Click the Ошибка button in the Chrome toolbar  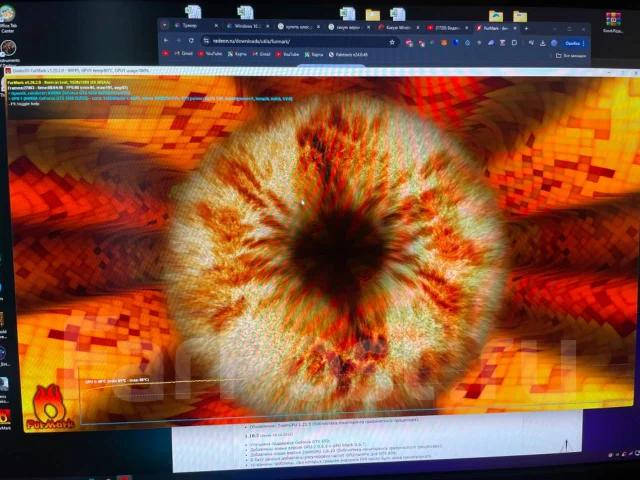[x=573, y=43]
